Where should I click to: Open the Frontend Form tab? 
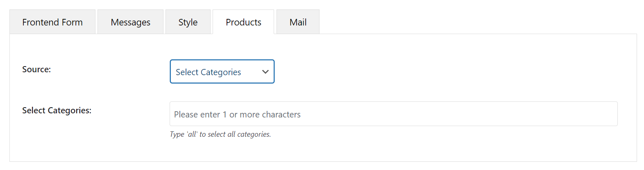click(x=52, y=22)
